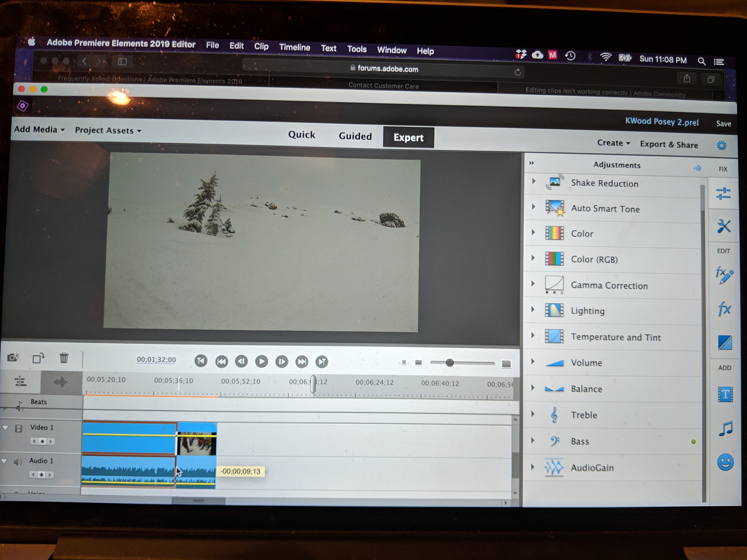Click the rotate clip icon
Screen dimensions: 747x560
[x=39, y=358]
